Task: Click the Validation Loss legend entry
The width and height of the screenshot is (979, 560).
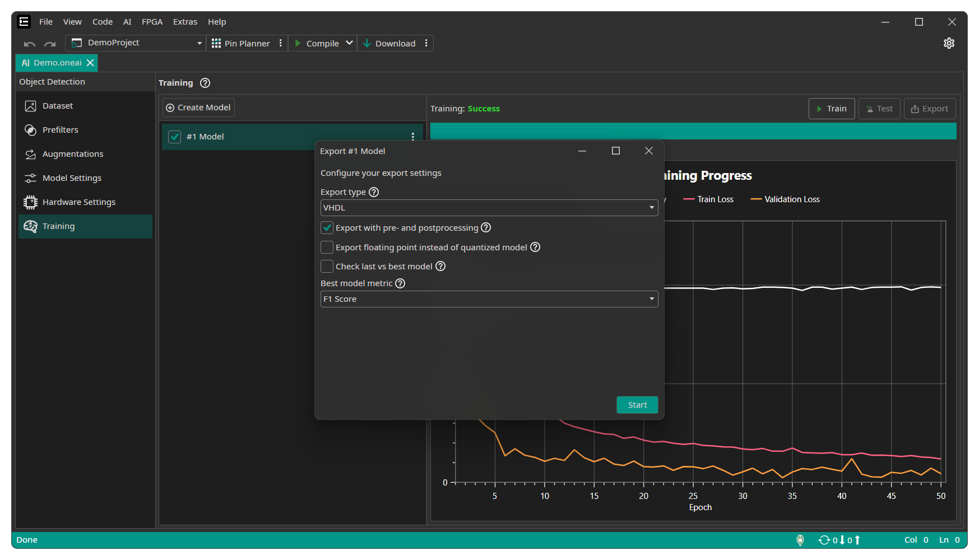Action: click(x=785, y=199)
